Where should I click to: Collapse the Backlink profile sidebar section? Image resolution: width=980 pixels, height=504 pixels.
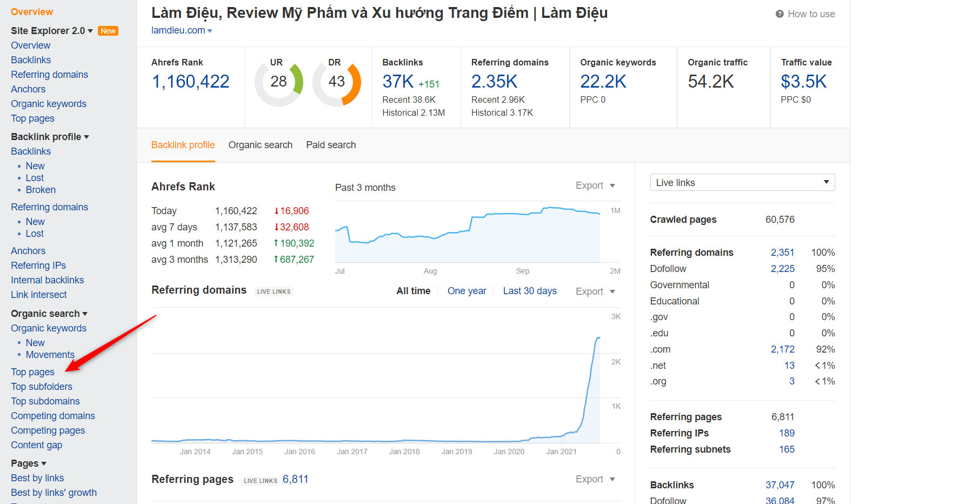coord(86,137)
